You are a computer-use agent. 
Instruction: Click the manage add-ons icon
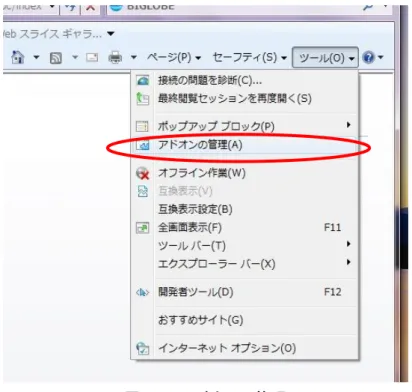tap(143, 145)
